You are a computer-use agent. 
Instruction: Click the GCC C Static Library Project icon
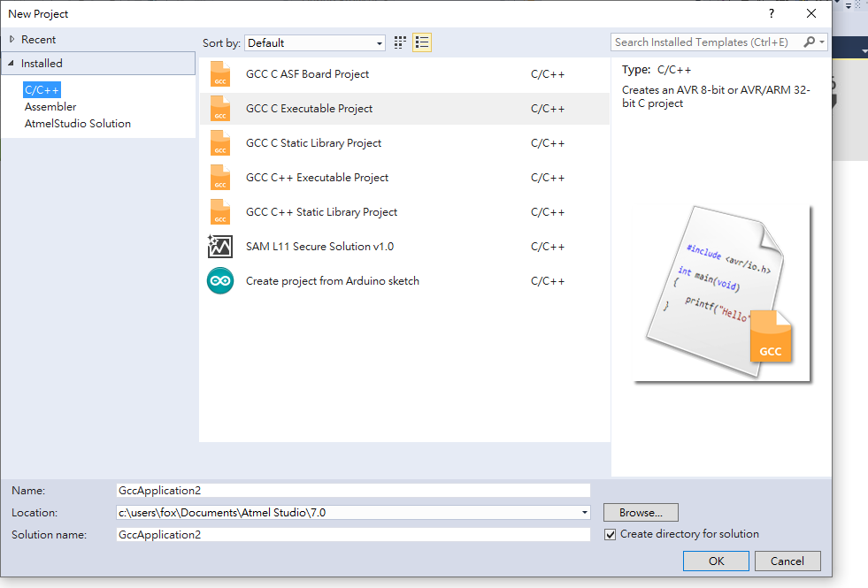[220, 142]
